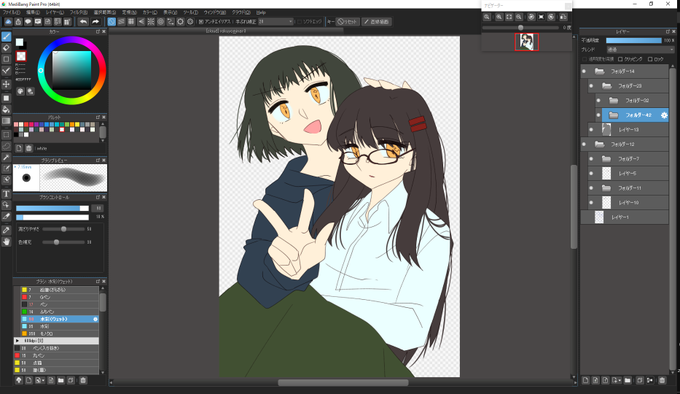Image resolution: width=680 pixels, height=394 pixels.
Task: Select the Move tool
Action: click(x=6, y=84)
